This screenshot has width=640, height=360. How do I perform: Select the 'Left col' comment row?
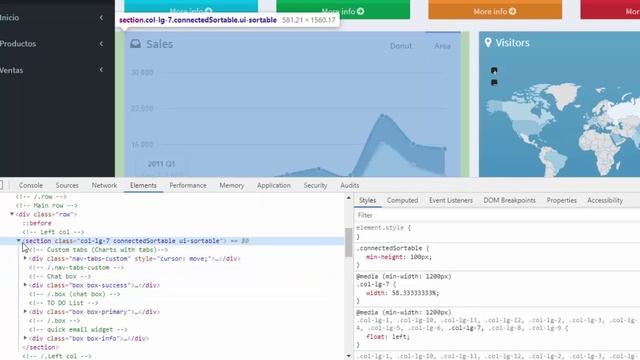tap(53, 232)
